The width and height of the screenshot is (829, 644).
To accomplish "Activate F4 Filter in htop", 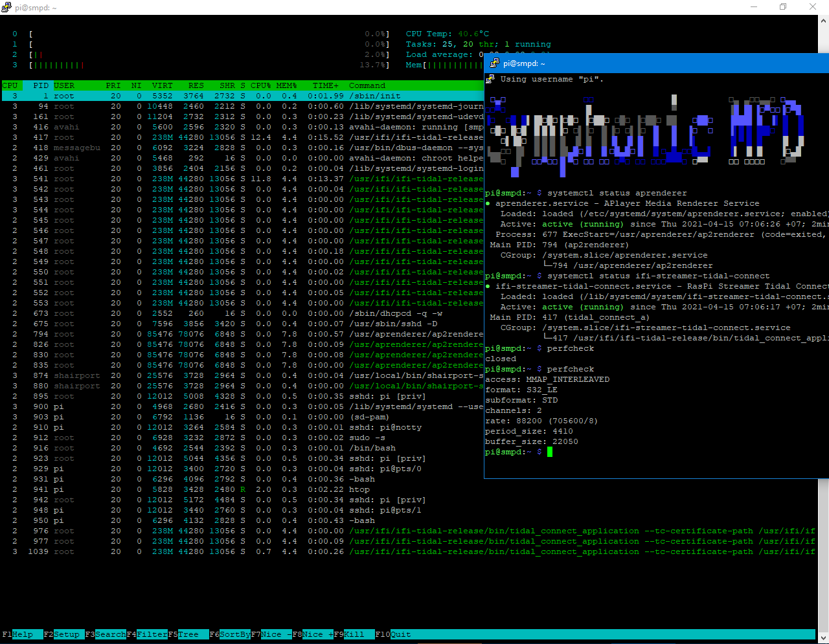I will (x=147, y=634).
